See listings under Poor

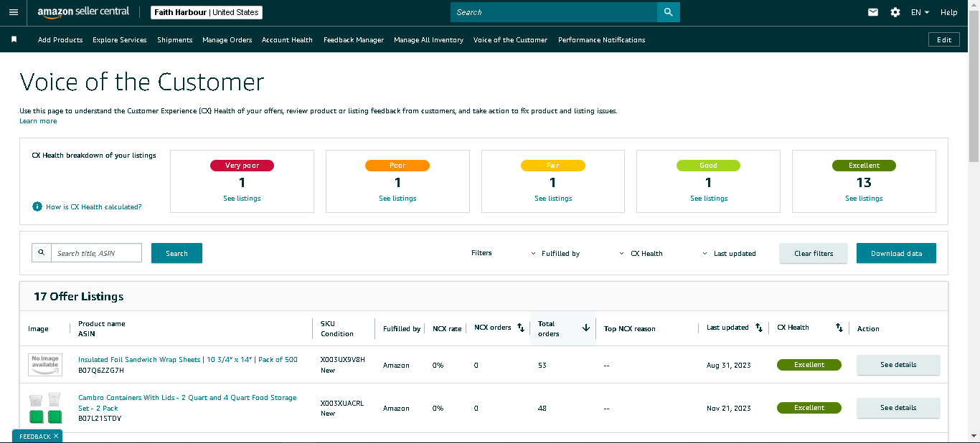click(x=397, y=199)
